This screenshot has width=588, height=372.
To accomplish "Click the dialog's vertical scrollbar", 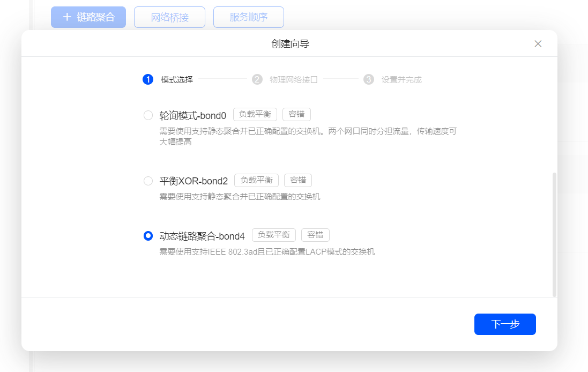I will pyautogui.click(x=554, y=235).
